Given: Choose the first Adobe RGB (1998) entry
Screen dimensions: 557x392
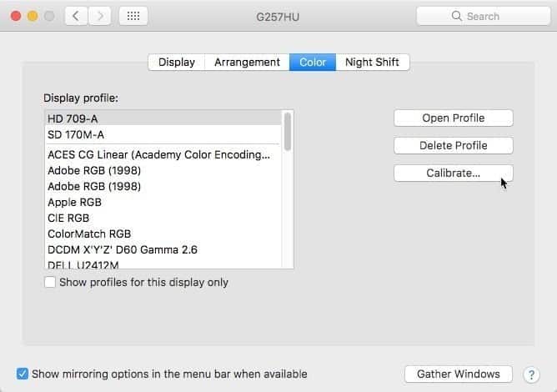Looking at the screenshot, I should (163, 171).
